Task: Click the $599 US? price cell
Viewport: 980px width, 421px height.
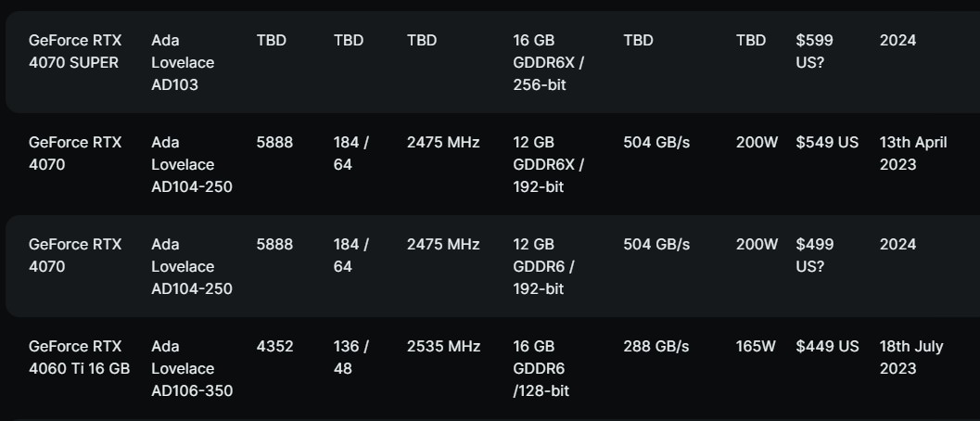Action: 814,51
